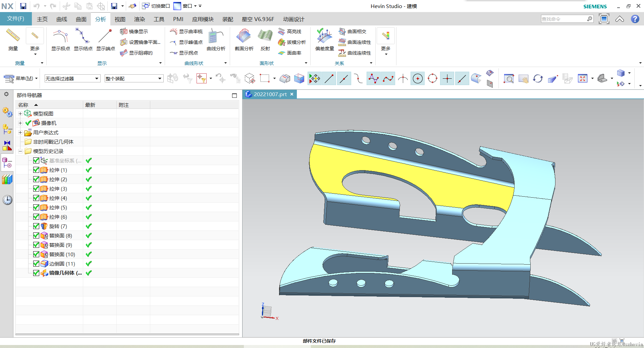Expand the 用户表达式 tree node
The width and height of the screenshot is (644, 348).
tap(20, 133)
